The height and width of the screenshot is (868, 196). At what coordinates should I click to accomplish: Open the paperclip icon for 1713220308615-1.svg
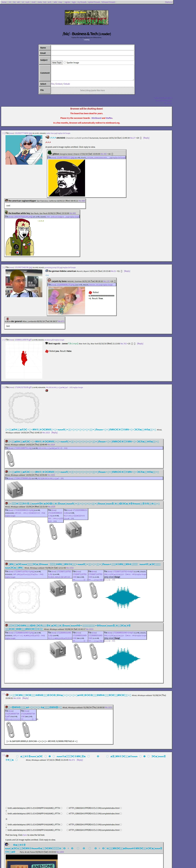(x=53, y=532)
